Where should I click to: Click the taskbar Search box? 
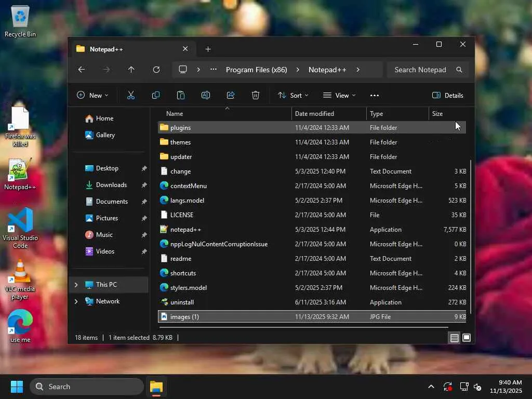click(87, 387)
